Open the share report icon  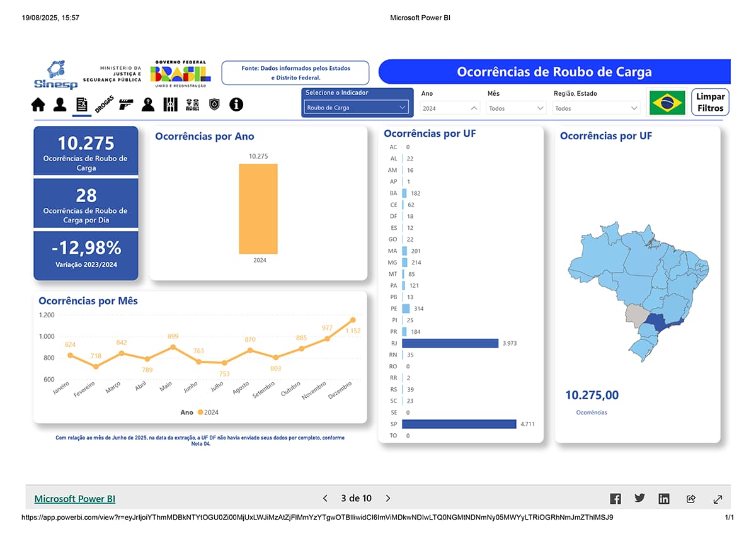[691, 499]
